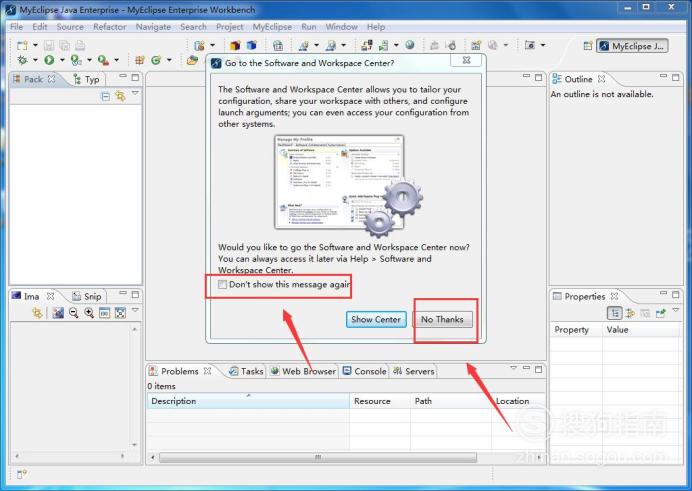Click the building icon right of the blue cube
This screenshot has height=491, width=692.
point(278,45)
